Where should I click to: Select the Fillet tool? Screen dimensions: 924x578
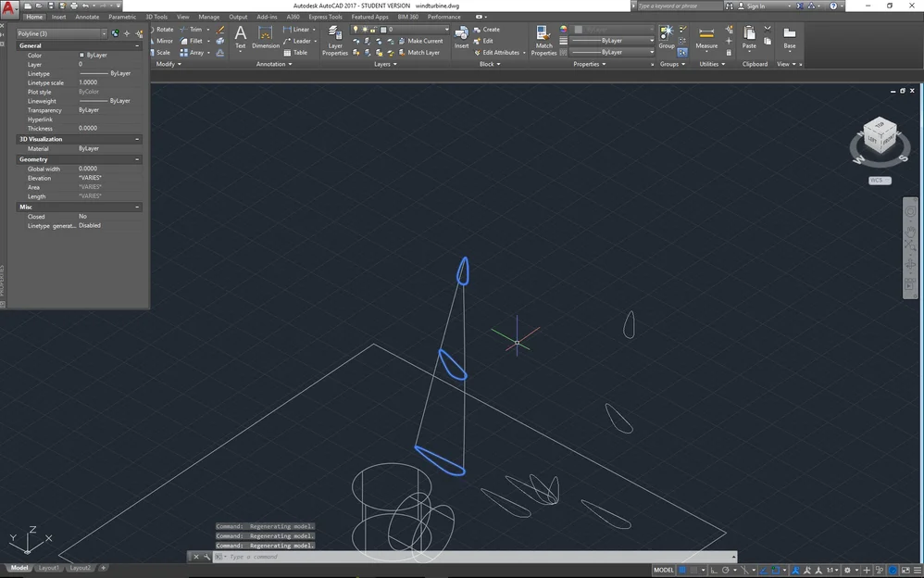tap(192, 42)
